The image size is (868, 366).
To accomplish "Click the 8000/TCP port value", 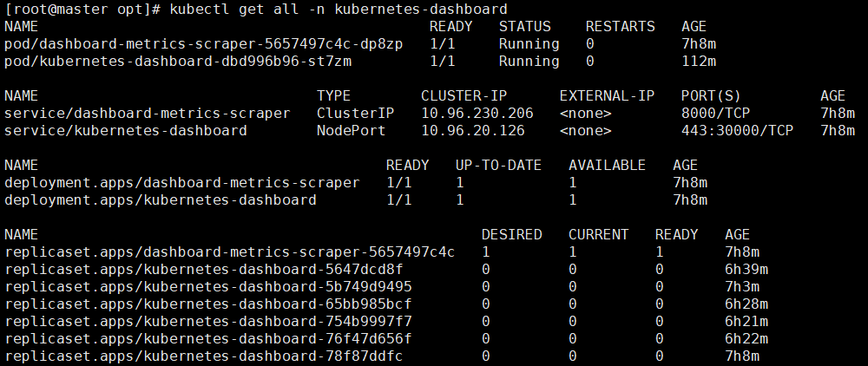I will [x=716, y=114].
